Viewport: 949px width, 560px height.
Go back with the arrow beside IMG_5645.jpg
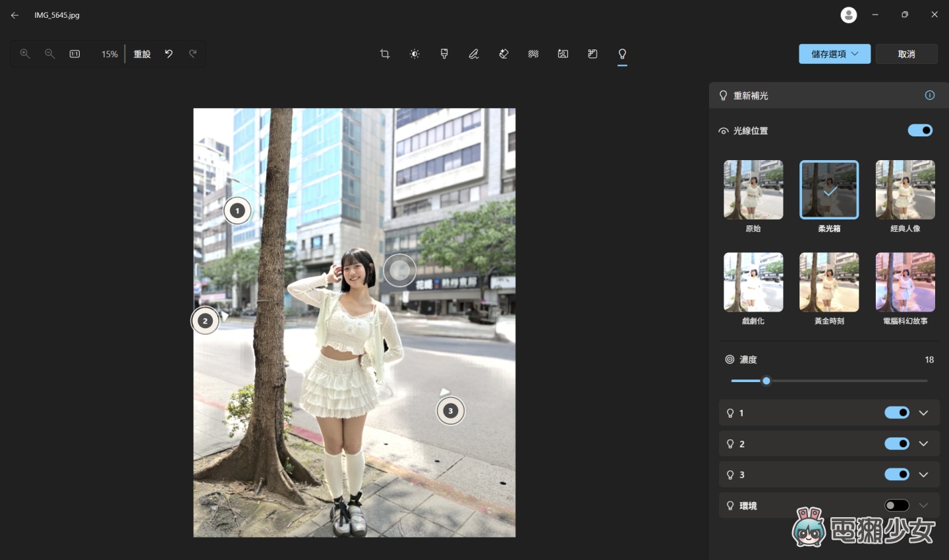14,15
